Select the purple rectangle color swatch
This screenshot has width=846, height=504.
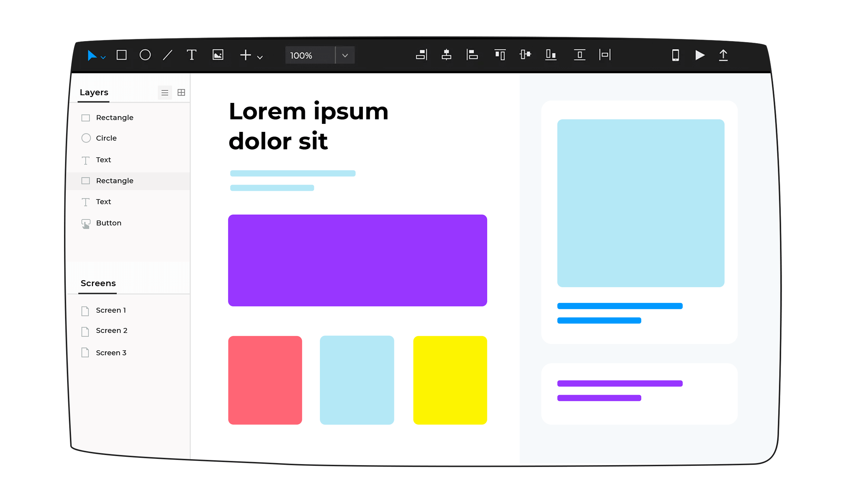pos(358,259)
